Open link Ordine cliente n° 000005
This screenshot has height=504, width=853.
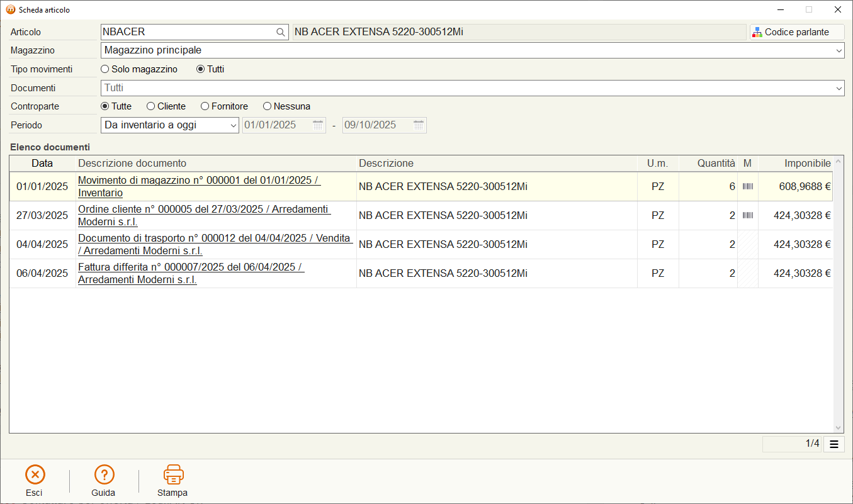[205, 215]
